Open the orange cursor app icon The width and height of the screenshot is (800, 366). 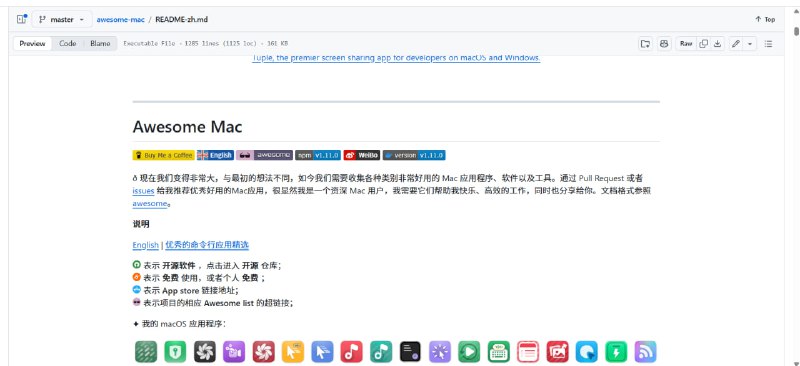point(293,352)
